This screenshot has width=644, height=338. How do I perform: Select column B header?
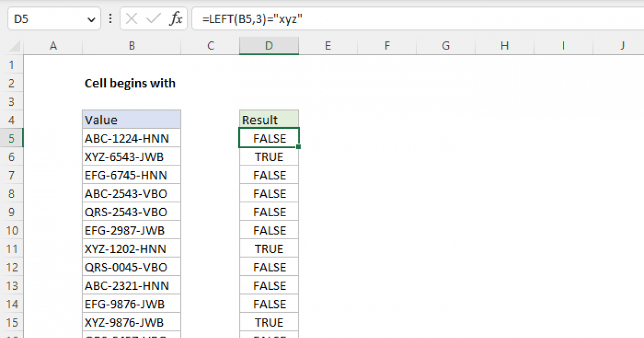coord(131,46)
